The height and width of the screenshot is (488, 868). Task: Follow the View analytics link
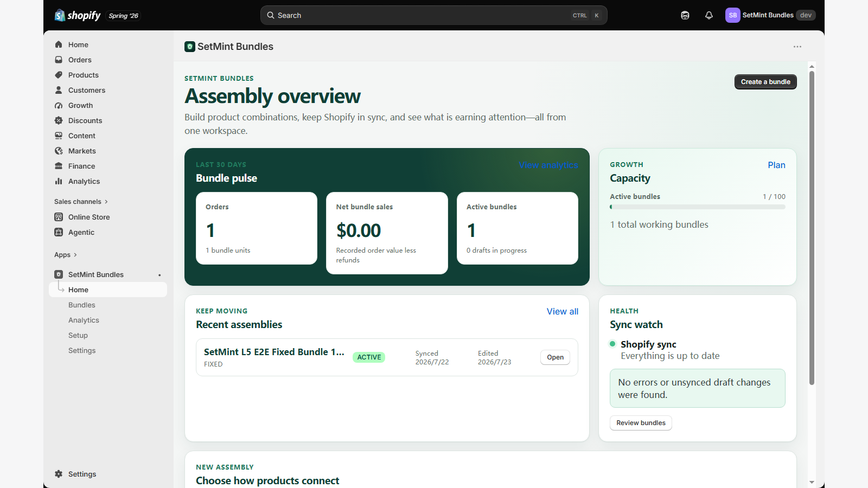(x=548, y=165)
